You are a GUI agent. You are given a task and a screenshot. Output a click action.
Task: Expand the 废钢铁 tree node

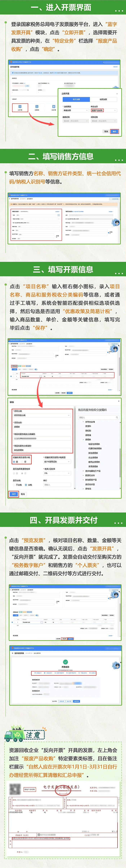83,439
